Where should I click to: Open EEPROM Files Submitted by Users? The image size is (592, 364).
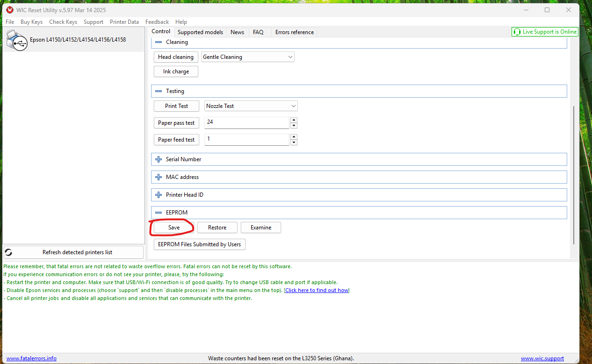(x=200, y=244)
